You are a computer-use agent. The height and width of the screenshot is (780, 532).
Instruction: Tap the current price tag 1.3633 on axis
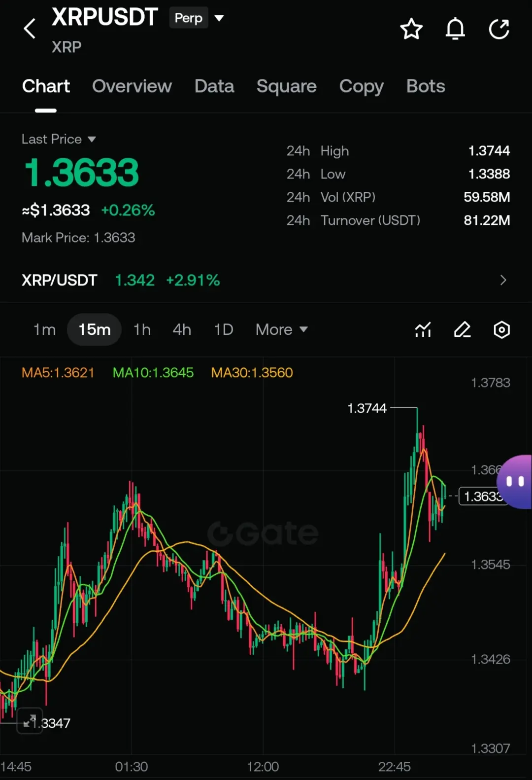pyautogui.click(x=483, y=496)
